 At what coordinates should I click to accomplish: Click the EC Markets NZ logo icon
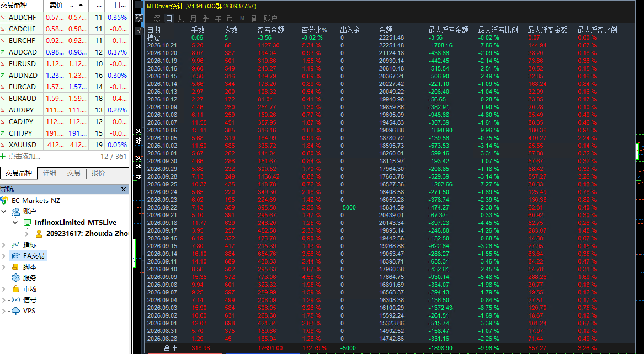[x=4, y=201]
